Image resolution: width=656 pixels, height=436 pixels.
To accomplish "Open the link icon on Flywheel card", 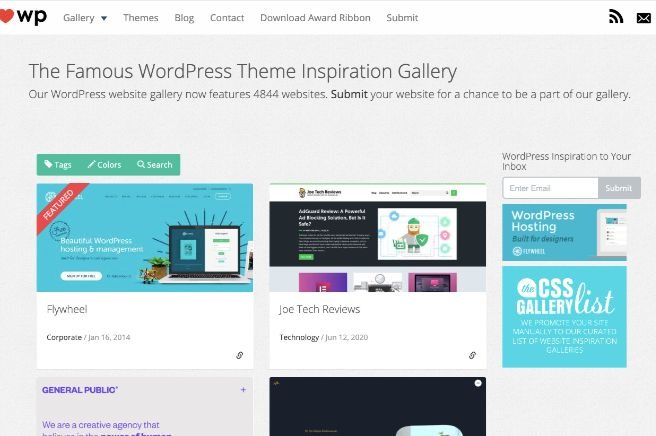I will pos(239,355).
